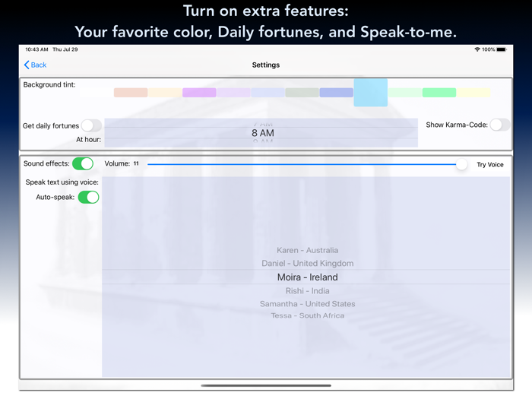The image size is (532, 399).
Task: Click the 100% battery percentage
Action: click(488, 49)
